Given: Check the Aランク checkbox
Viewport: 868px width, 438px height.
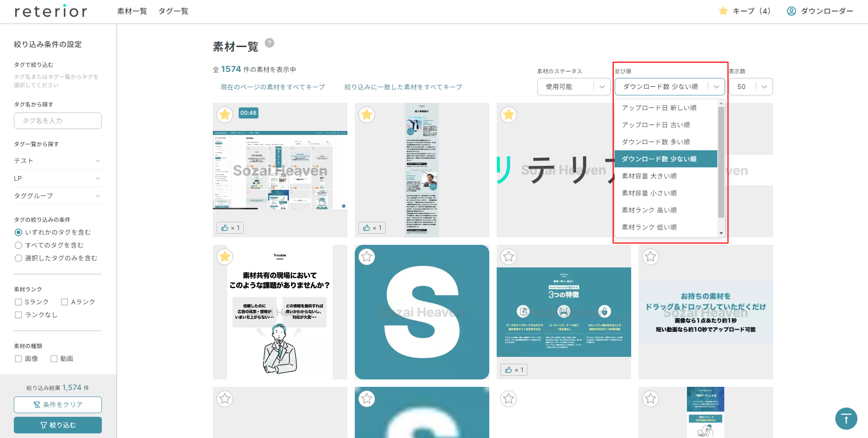Looking at the screenshot, I should pos(65,302).
